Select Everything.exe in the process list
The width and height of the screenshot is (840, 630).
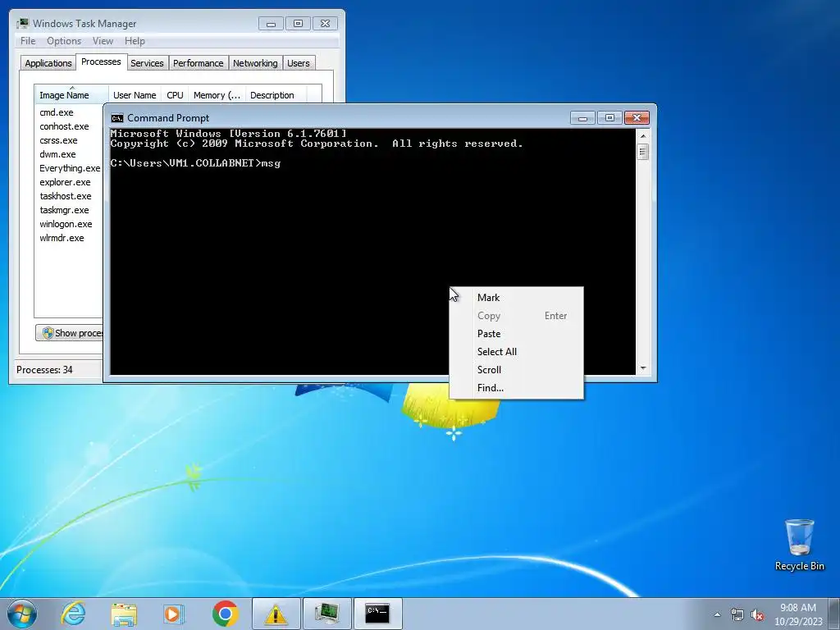click(x=70, y=168)
